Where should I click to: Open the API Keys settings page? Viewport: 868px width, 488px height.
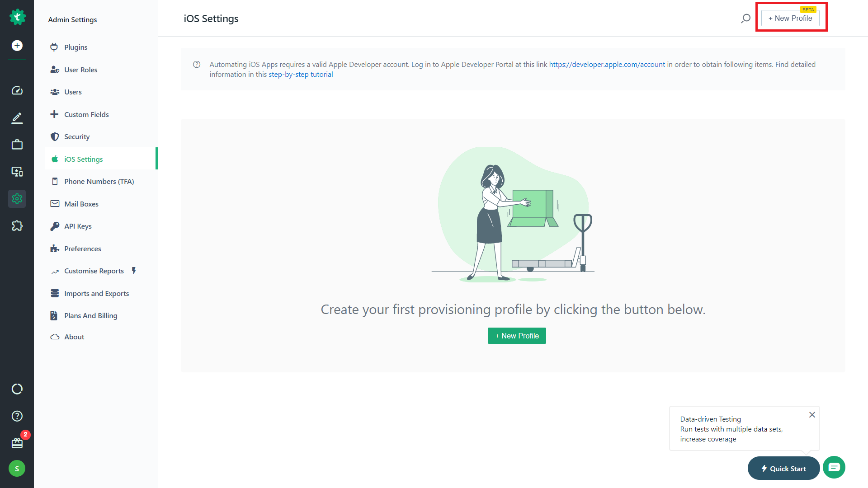pyautogui.click(x=78, y=226)
